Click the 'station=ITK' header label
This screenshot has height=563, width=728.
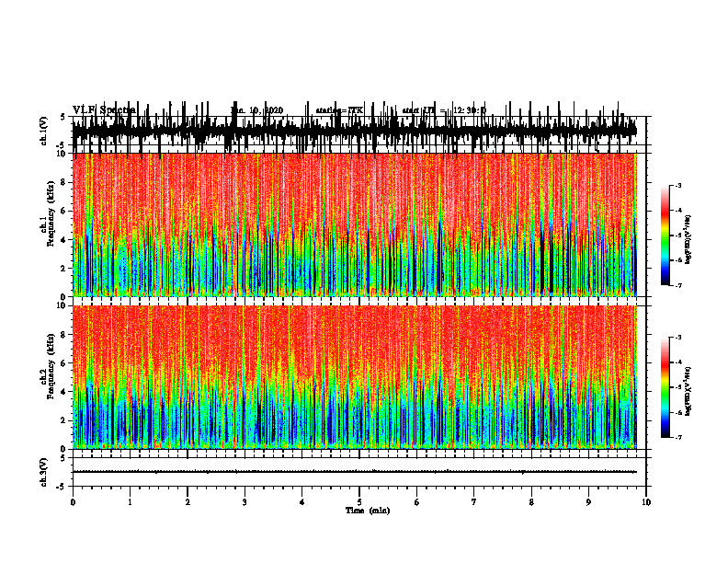[x=340, y=110]
